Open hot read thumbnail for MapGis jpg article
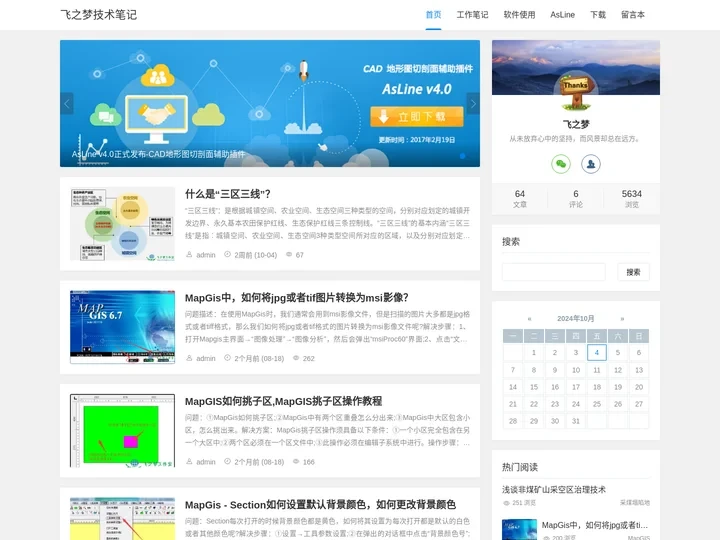Screen dimensions: 720x540 tap(519, 529)
